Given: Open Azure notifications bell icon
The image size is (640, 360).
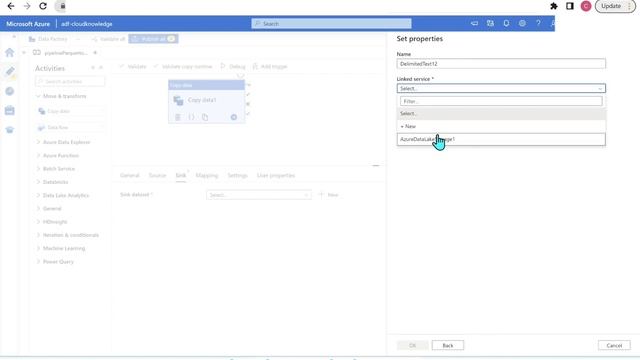Looking at the screenshot, I should pyautogui.click(x=506, y=24).
